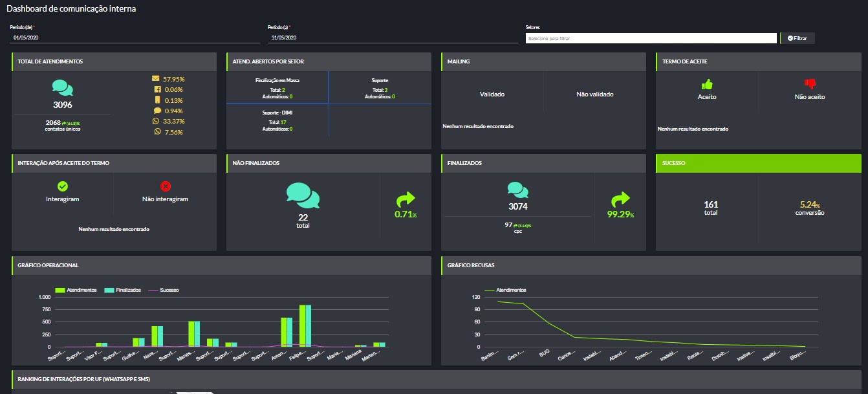Click the TERMO DE ACEITE header
Viewport: 868px width, 394px height.
pos(759,61)
